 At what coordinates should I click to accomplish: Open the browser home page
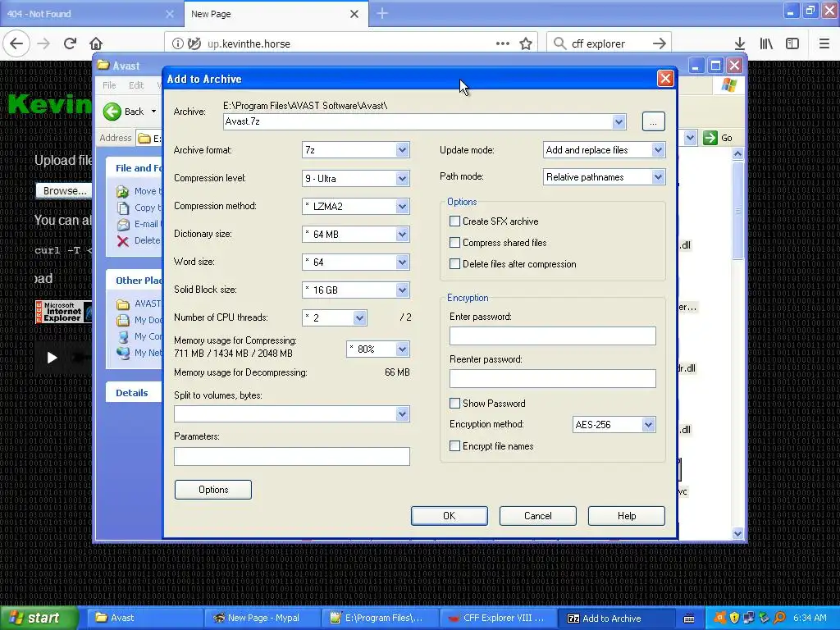(96, 43)
